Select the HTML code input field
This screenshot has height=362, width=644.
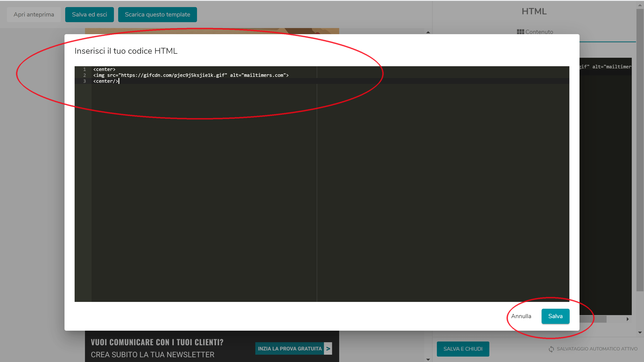click(322, 184)
